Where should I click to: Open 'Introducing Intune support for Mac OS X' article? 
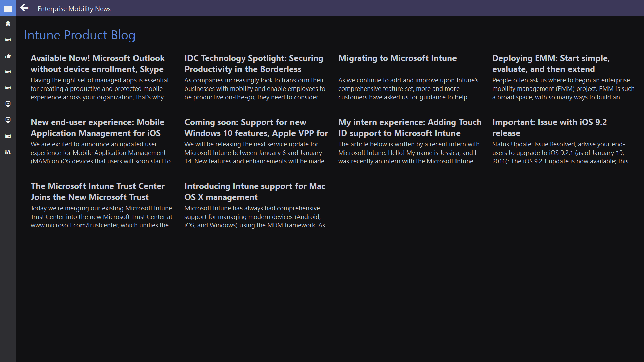255,191
